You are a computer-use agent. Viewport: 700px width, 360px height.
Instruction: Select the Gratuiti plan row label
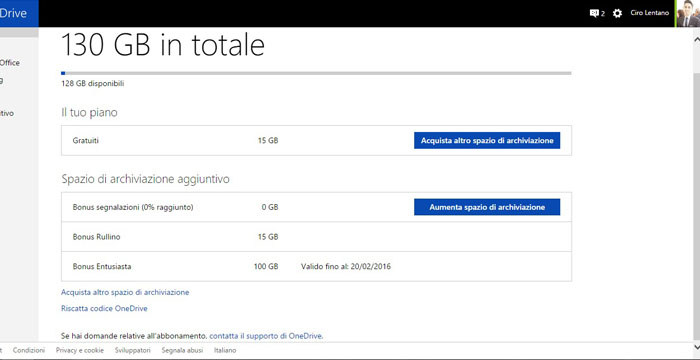point(86,140)
